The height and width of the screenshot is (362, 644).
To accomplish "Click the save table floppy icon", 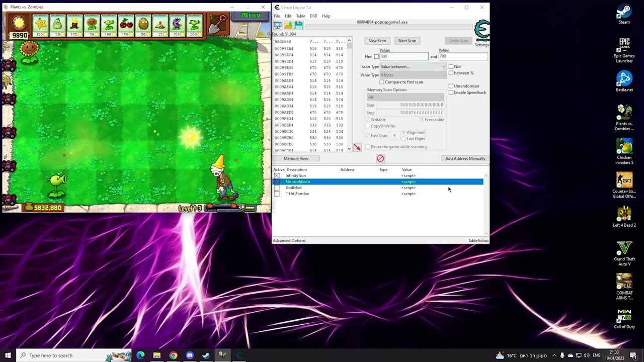I will (x=298, y=26).
